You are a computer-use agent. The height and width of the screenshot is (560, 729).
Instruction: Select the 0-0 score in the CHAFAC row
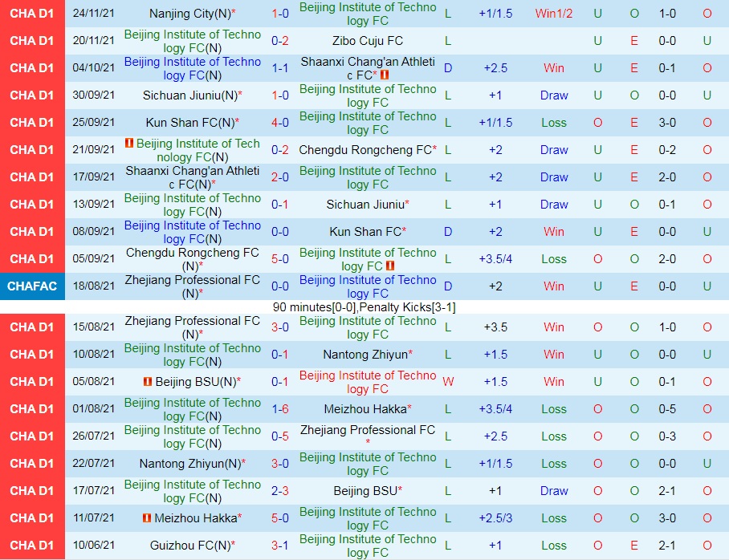click(x=280, y=286)
